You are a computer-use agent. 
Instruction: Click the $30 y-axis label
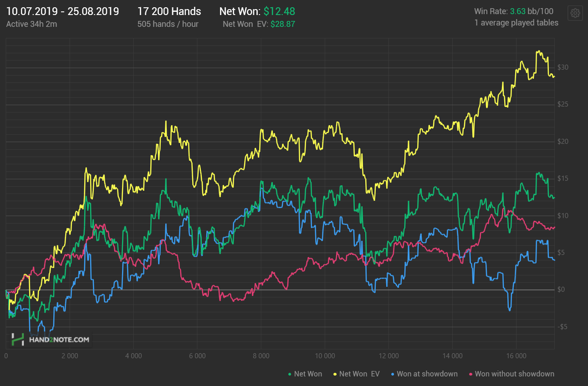562,67
